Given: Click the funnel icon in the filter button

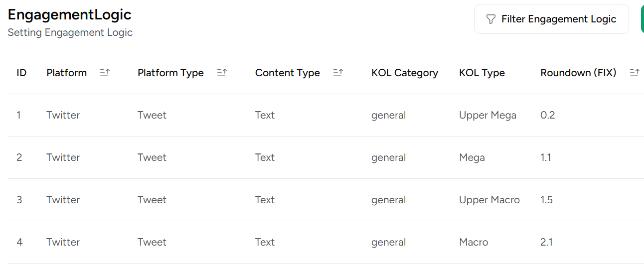Looking at the screenshot, I should coord(491,19).
